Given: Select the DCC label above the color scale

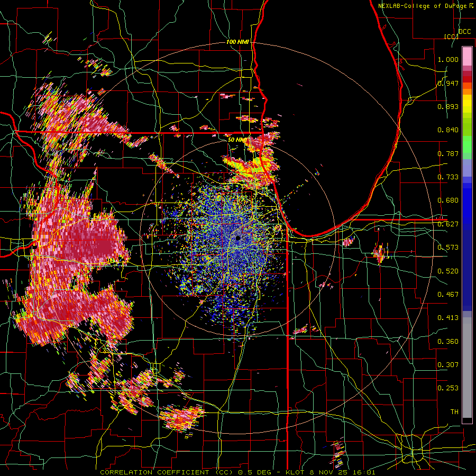Looking at the screenshot, I should tap(464, 32).
